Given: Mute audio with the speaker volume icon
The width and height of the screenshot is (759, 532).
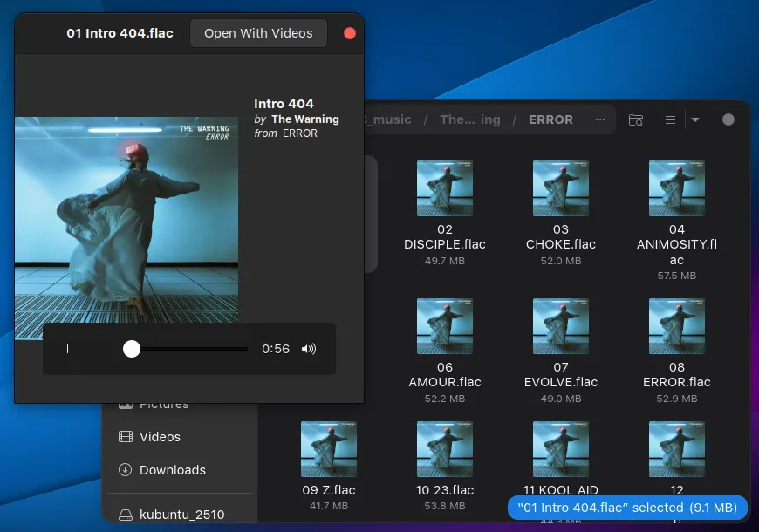Looking at the screenshot, I should click(x=309, y=349).
